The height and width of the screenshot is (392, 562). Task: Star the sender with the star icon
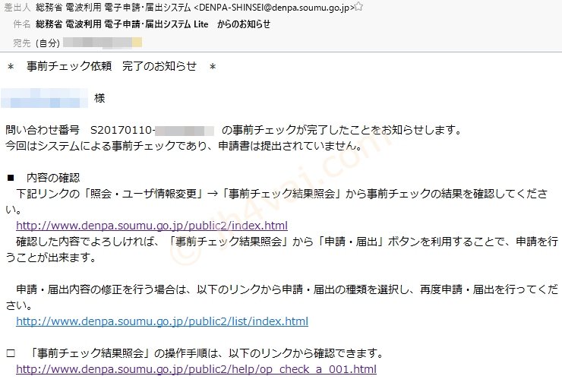tap(358, 7)
